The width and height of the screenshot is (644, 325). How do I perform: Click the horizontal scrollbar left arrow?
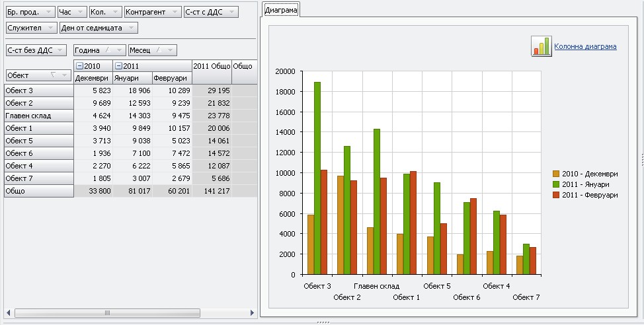[x=8, y=313]
